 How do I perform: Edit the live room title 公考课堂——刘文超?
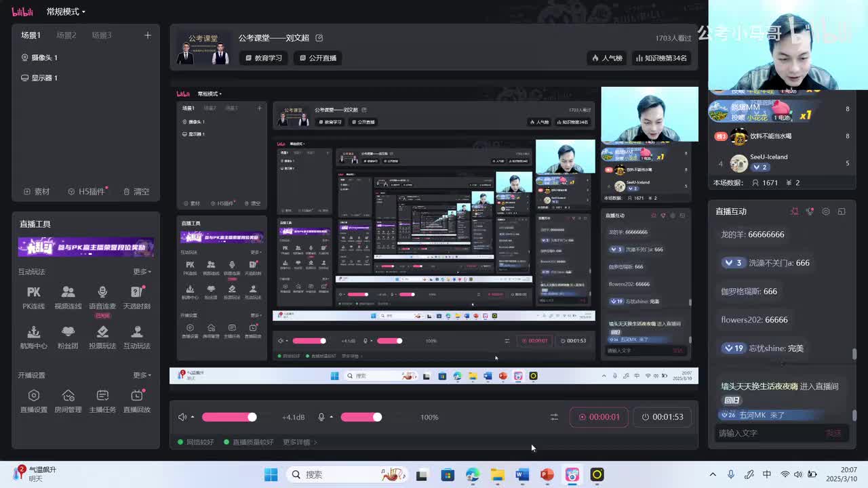(319, 38)
